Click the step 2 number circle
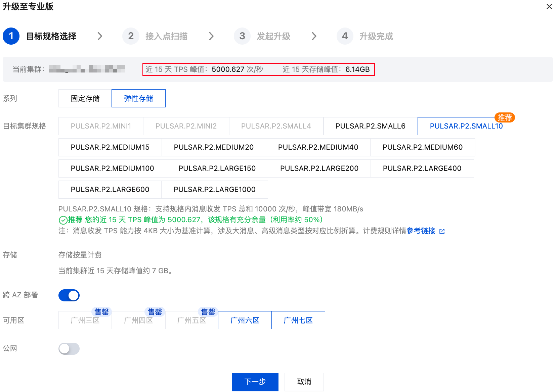Viewport: 559px width, 392px height. pos(131,36)
